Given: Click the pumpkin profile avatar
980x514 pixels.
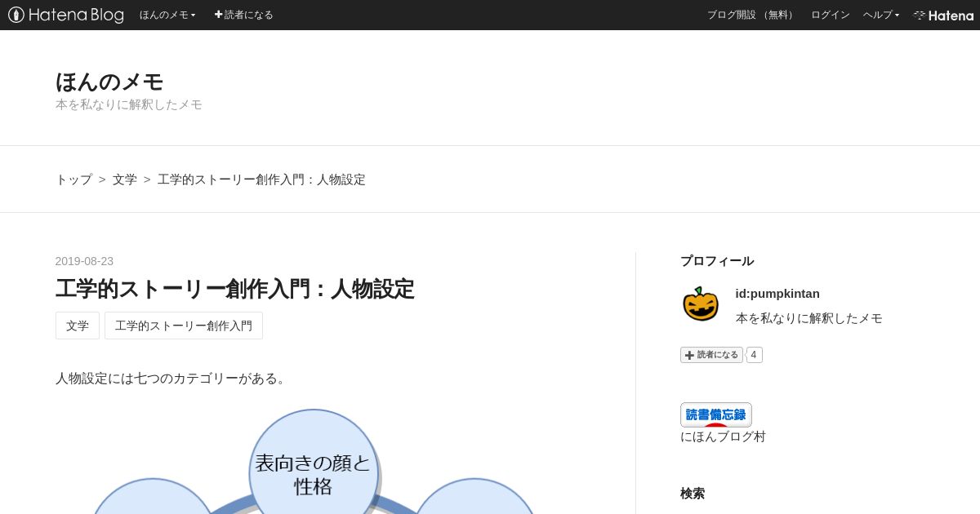Looking at the screenshot, I should pos(701,304).
